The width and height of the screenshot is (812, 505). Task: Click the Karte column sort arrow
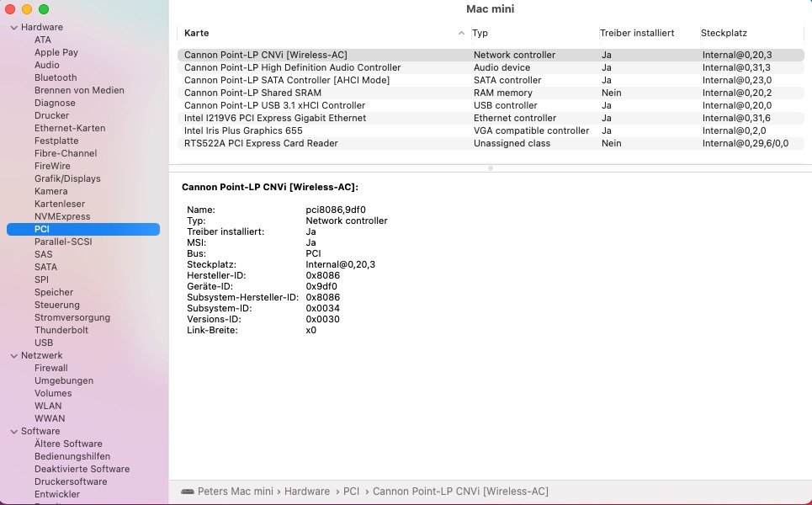(461, 33)
